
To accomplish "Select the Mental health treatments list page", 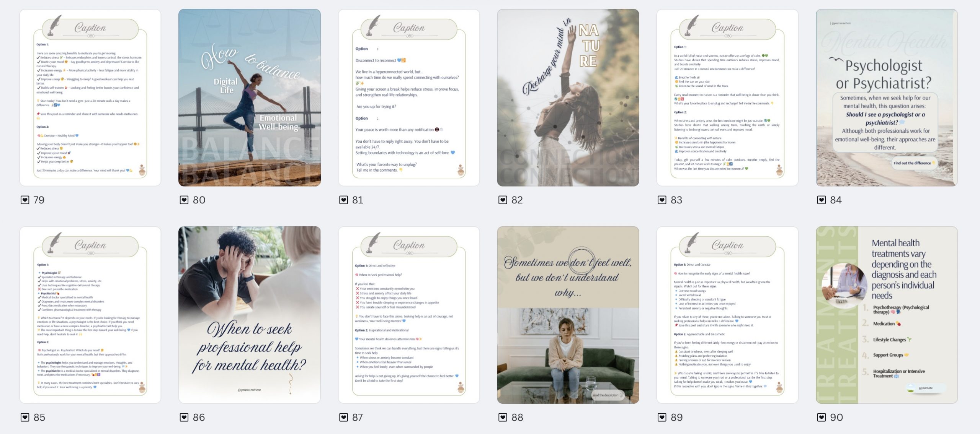I will pos(887,315).
